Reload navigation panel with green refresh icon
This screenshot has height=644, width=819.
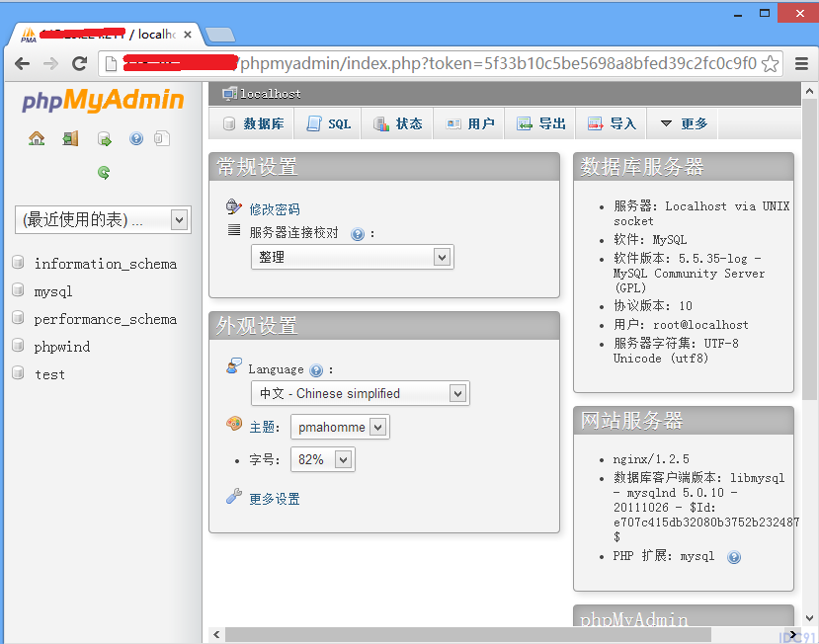pyautogui.click(x=104, y=173)
